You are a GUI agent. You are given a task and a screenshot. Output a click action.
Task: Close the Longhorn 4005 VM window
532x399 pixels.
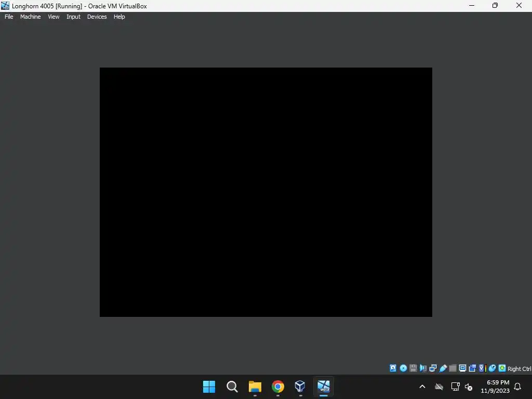519,5
